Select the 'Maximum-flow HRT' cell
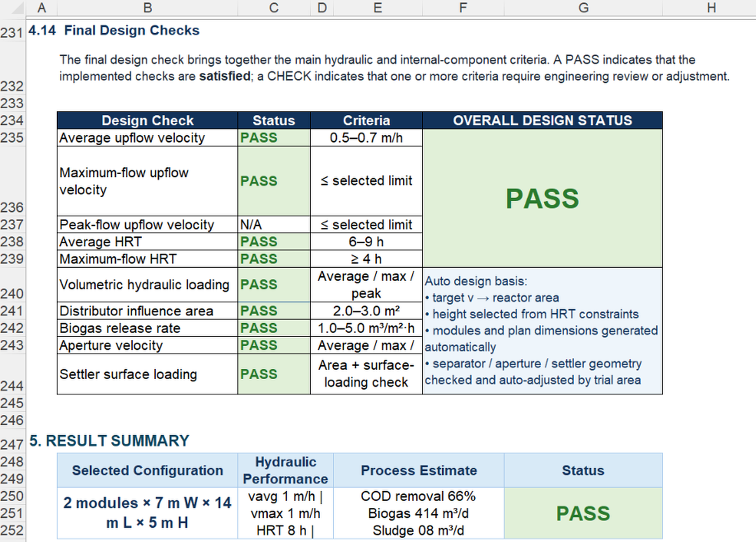 (148, 259)
